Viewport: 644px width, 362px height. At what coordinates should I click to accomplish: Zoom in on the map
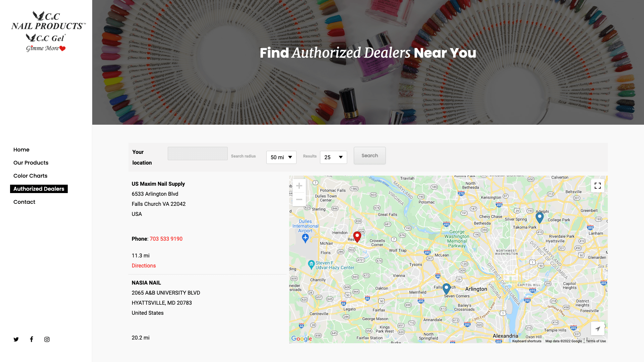tap(299, 186)
